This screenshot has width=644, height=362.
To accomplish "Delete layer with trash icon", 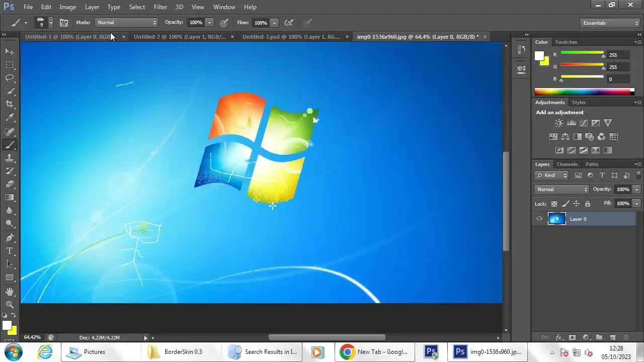I will [x=626, y=337].
